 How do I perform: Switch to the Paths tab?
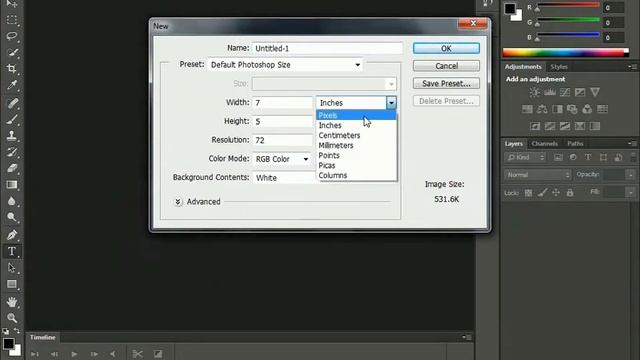(x=575, y=144)
